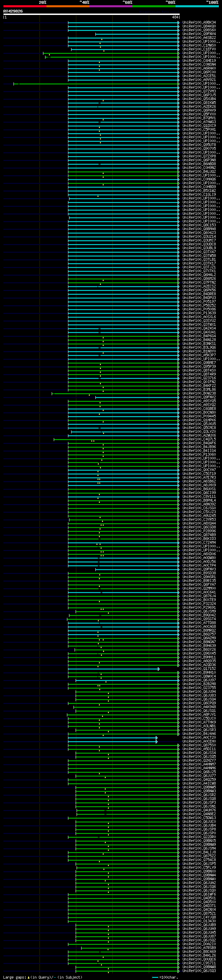
Task: Select hit UniRef100_A0CT20
Action: tap(199, 737)
